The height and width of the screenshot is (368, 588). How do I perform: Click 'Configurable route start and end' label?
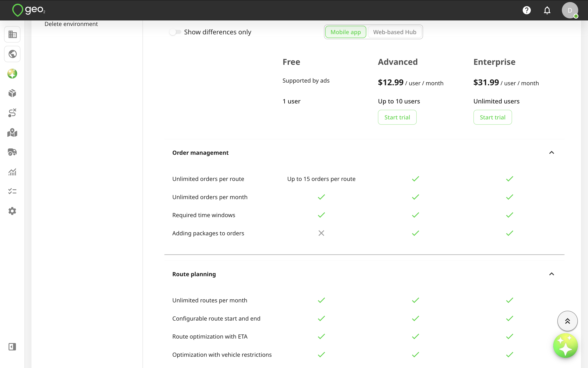click(x=216, y=318)
